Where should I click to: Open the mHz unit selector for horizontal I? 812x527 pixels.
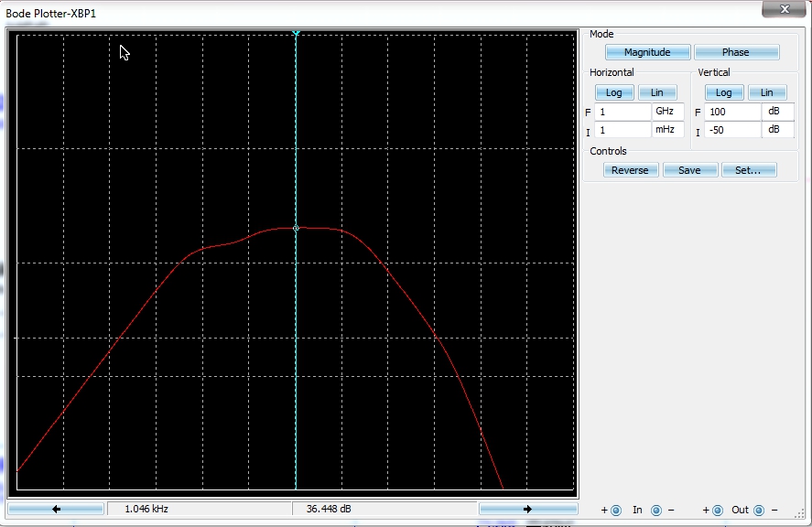coord(667,130)
